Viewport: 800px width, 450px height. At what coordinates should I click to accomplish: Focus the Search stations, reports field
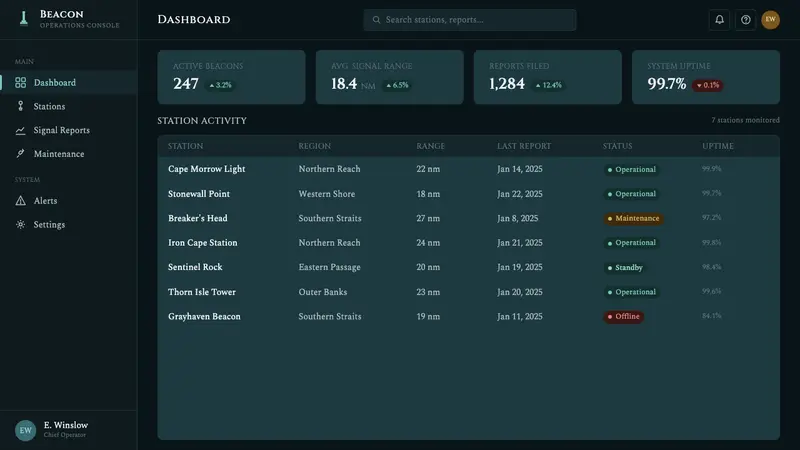[470, 20]
